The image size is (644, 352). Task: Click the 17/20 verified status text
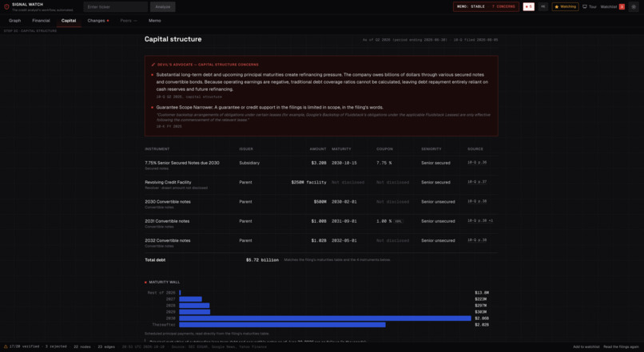pyautogui.click(x=24, y=346)
